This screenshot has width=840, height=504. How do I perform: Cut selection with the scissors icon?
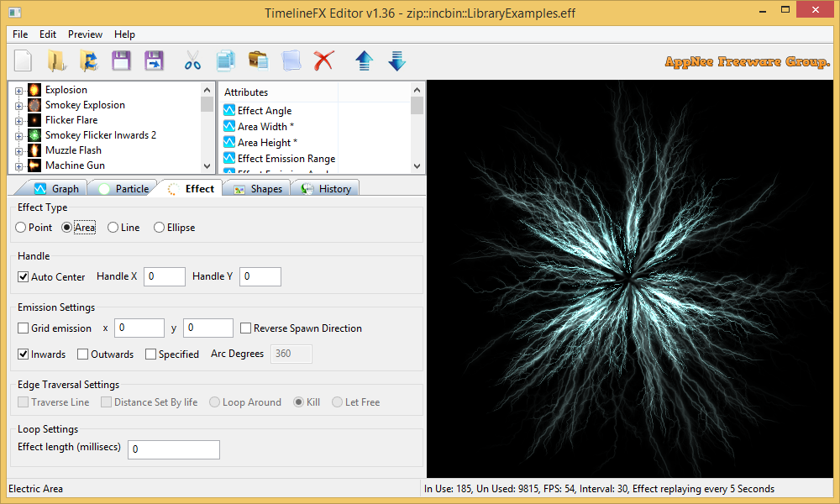tap(192, 60)
